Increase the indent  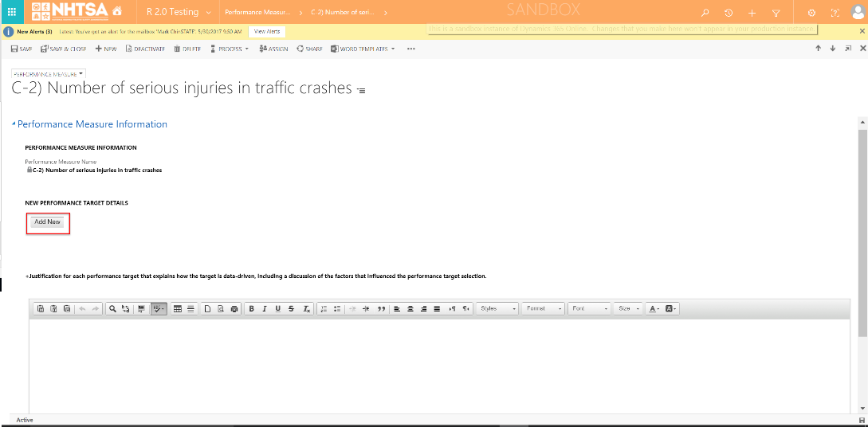(x=366, y=308)
